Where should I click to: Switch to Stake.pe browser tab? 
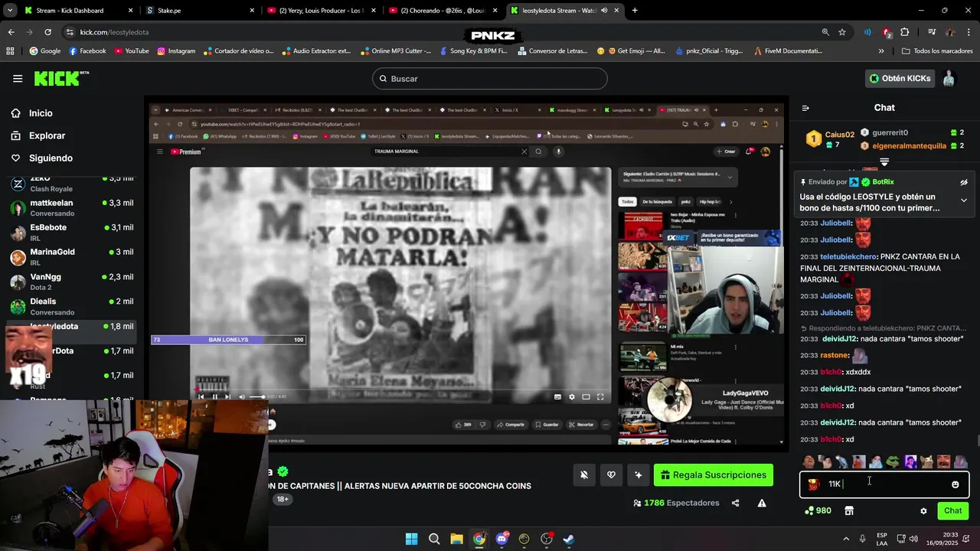199,11
